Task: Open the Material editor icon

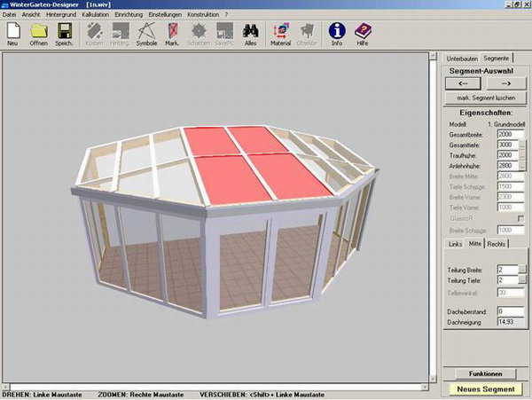Action: point(280,33)
